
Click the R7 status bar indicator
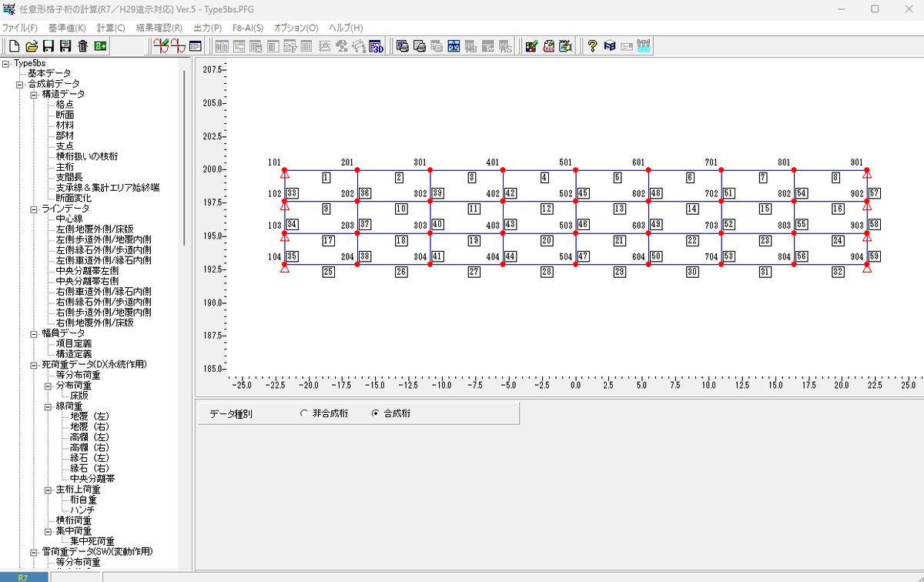click(22, 576)
